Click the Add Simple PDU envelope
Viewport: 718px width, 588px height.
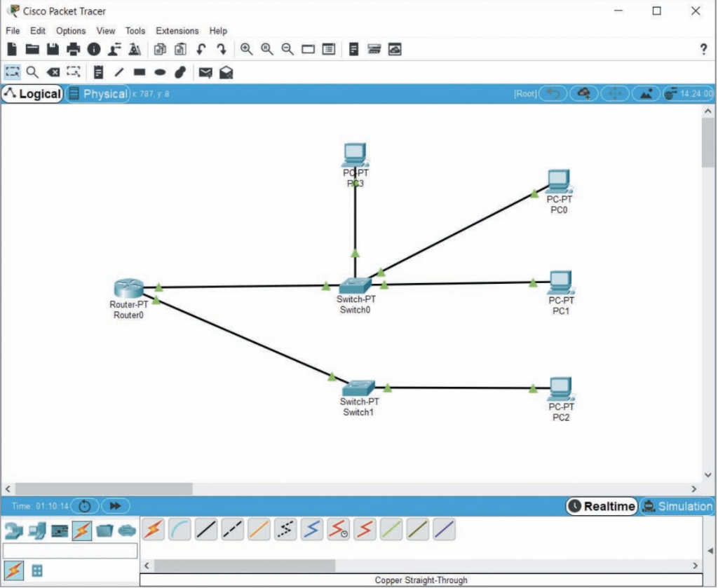point(205,72)
